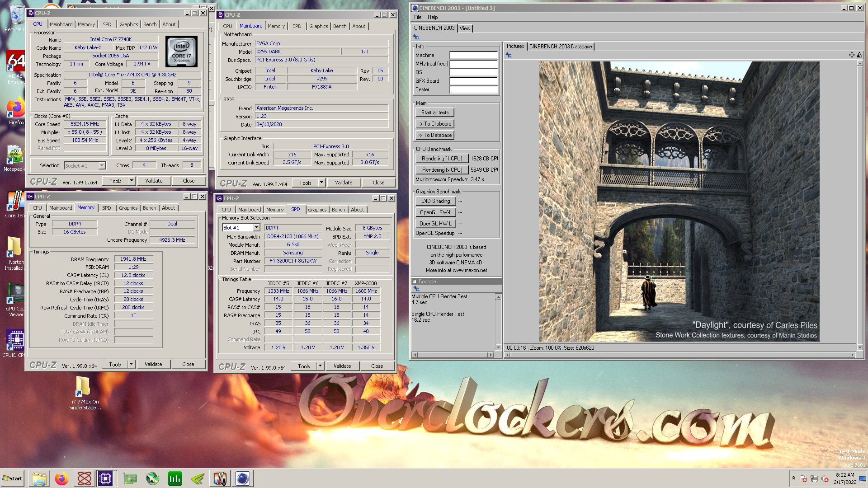Open the AIDA64 Extreme desktop icon
This screenshot has height=488, width=868.
pos(16,67)
